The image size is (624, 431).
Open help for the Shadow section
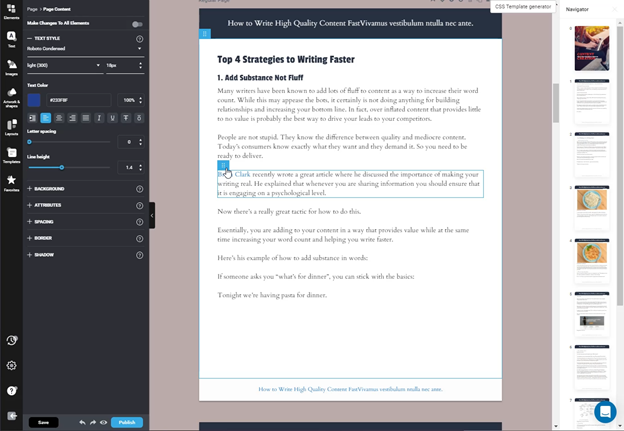click(x=139, y=255)
